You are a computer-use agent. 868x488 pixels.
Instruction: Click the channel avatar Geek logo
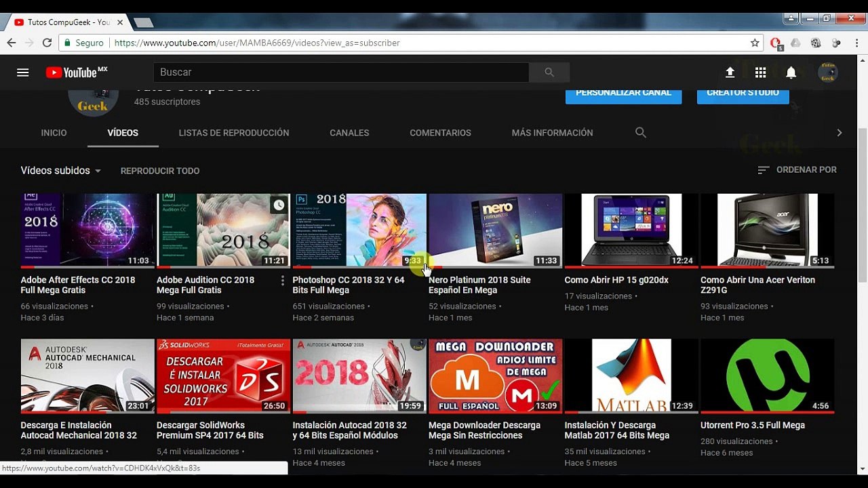click(93, 102)
